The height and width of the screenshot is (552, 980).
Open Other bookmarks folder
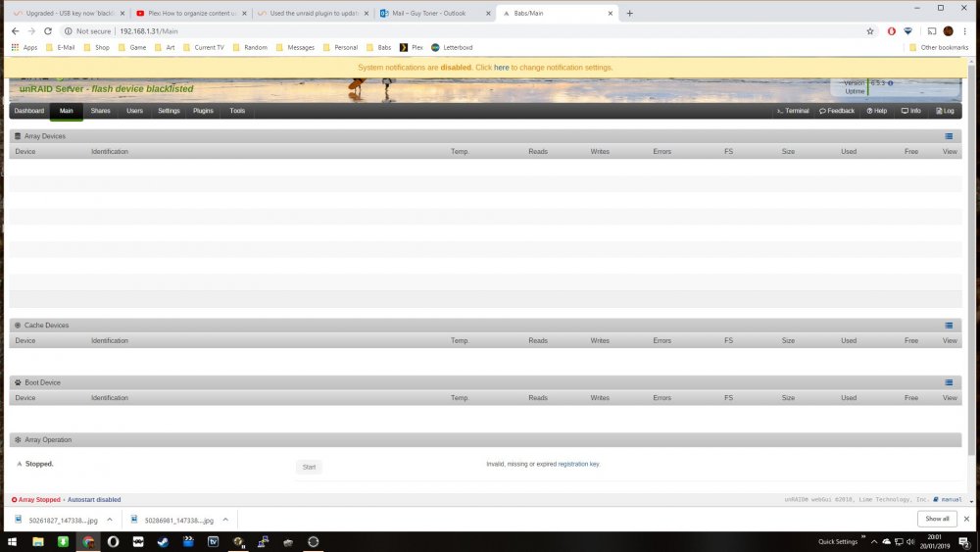[938, 47]
